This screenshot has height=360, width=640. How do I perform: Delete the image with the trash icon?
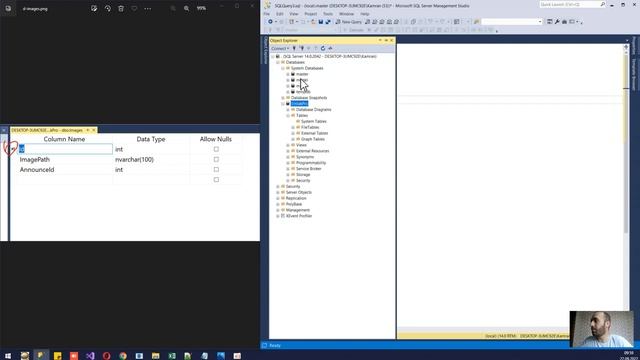point(121,8)
